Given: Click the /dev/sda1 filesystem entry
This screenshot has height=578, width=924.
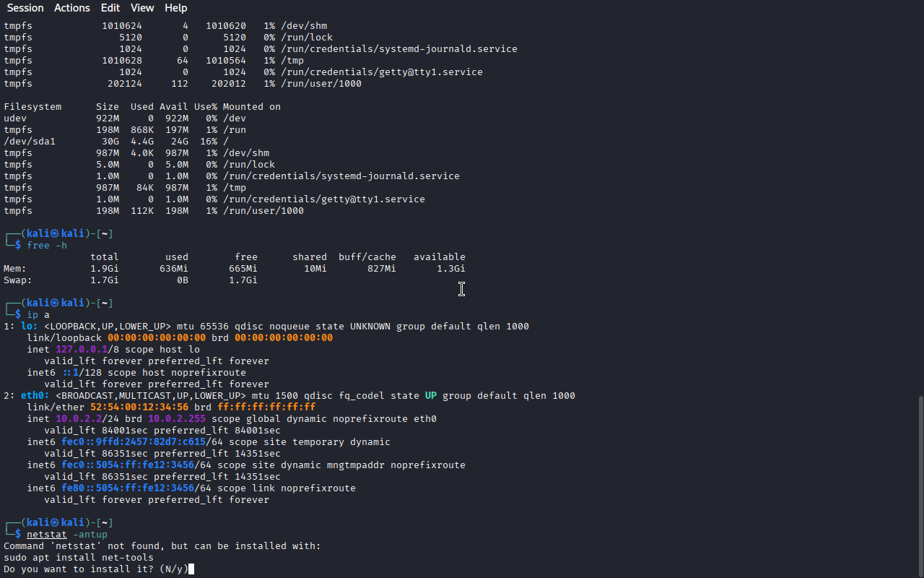Looking at the screenshot, I should [30, 142].
